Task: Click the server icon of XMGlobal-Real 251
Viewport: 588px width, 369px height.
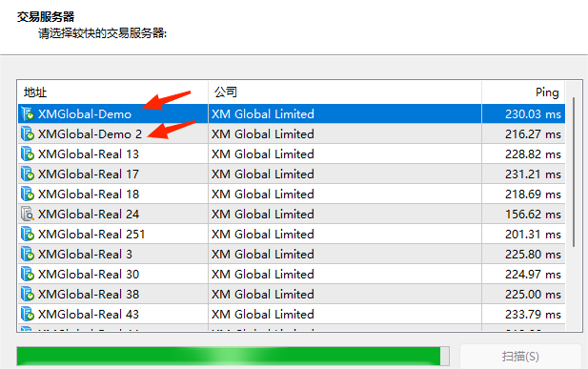Action: 28,234
